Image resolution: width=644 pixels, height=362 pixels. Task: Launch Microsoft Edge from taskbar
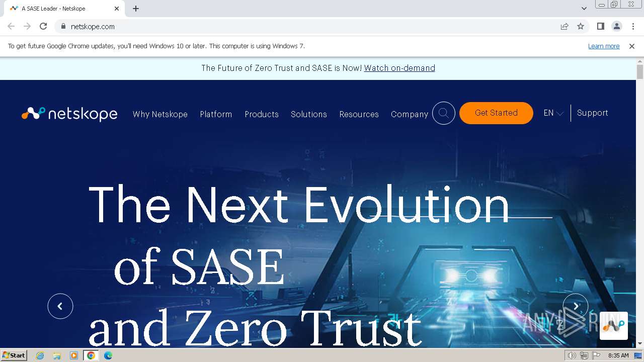[108, 355]
